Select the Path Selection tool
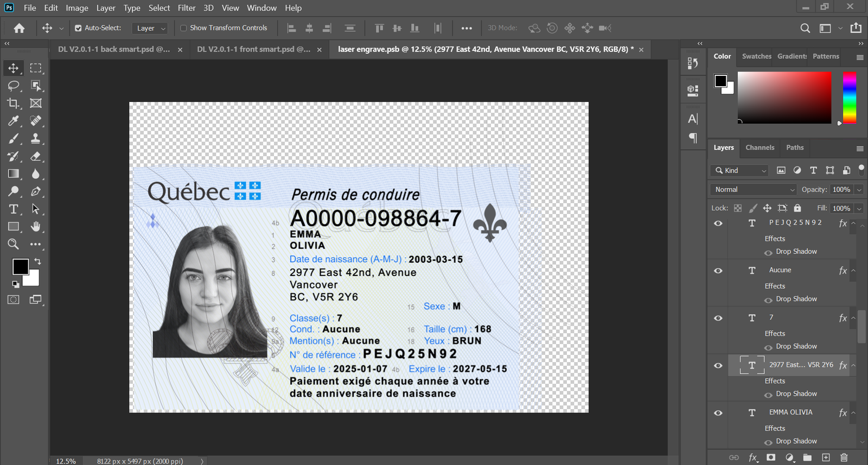 [36, 209]
